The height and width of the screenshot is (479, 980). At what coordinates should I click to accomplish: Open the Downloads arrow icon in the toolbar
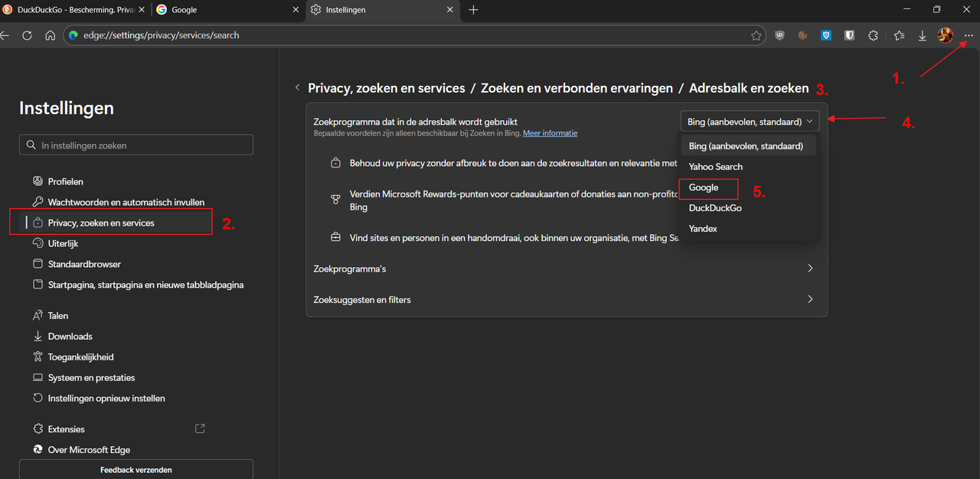(922, 35)
